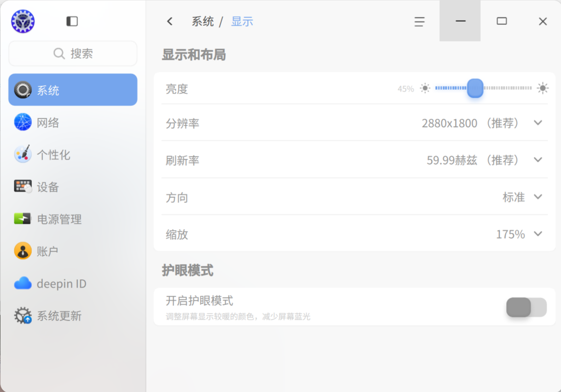Open the hamburger main menu
This screenshot has height=392, width=561.
coord(419,22)
